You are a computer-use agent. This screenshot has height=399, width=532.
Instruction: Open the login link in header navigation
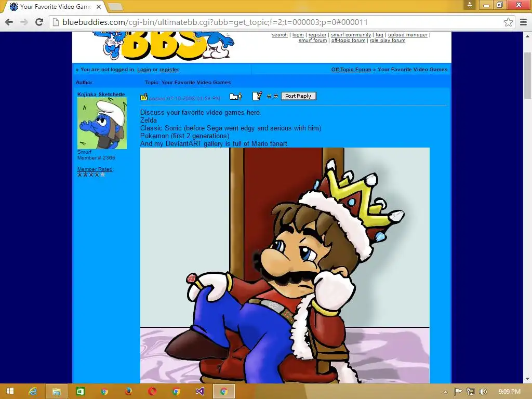click(x=298, y=35)
